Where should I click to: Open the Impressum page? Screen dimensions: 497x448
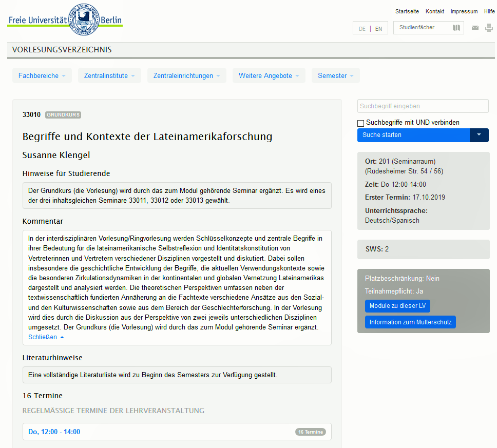pyautogui.click(x=464, y=11)
